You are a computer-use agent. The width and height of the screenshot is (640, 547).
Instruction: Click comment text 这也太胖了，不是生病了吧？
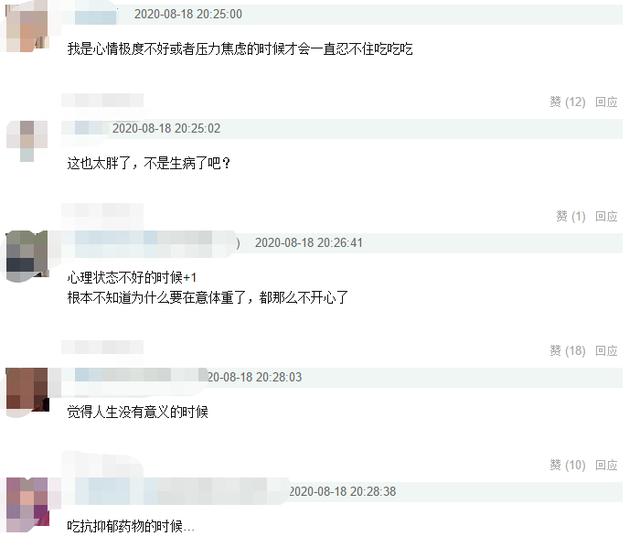[x=149, y=164]
